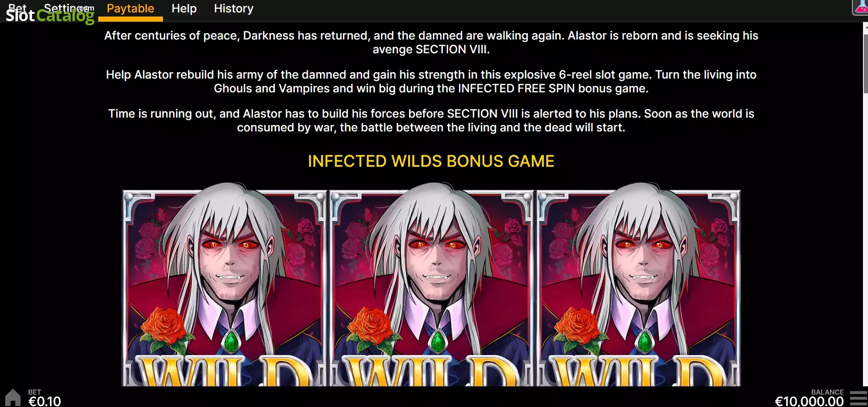Click the €10,000.00 balance value

809,401
